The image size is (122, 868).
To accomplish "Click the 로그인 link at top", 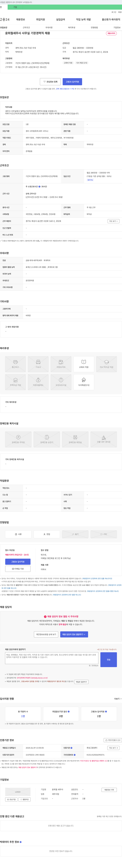I will coord(114,12).
